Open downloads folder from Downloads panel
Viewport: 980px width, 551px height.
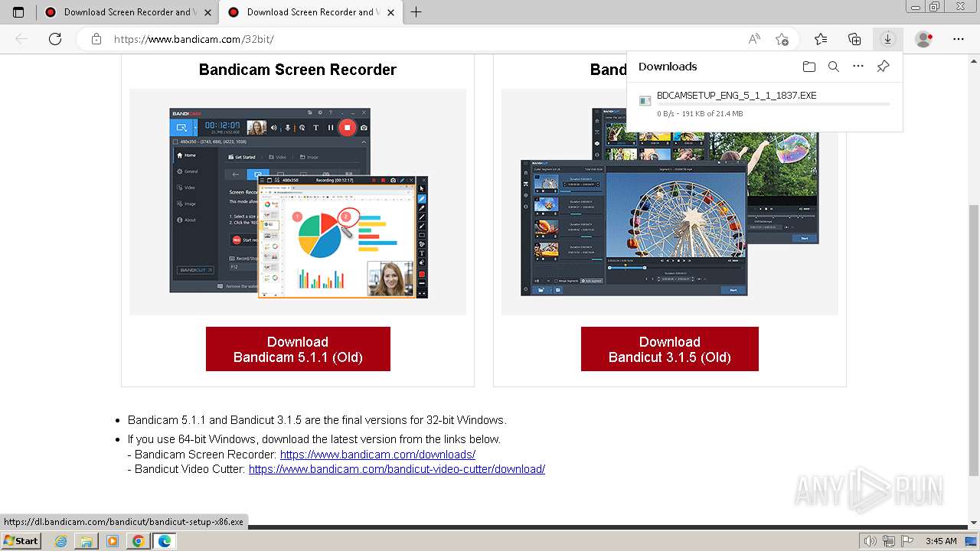[809, 67]
